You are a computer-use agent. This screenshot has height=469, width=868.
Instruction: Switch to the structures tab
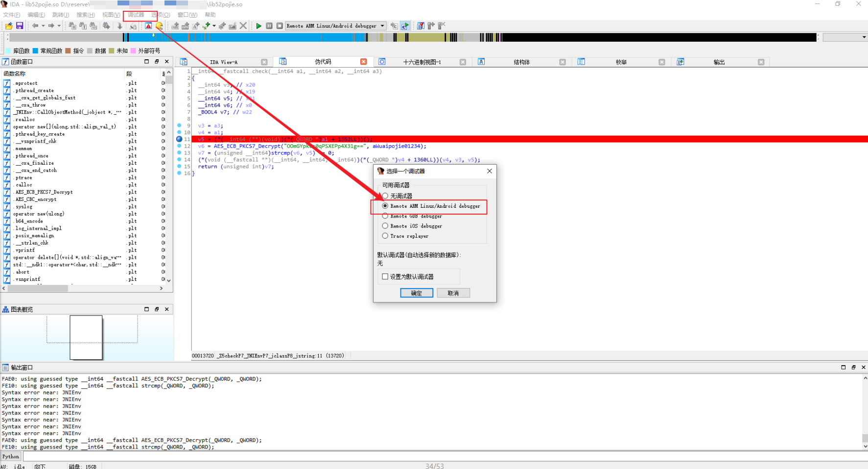tap(522, 62)
